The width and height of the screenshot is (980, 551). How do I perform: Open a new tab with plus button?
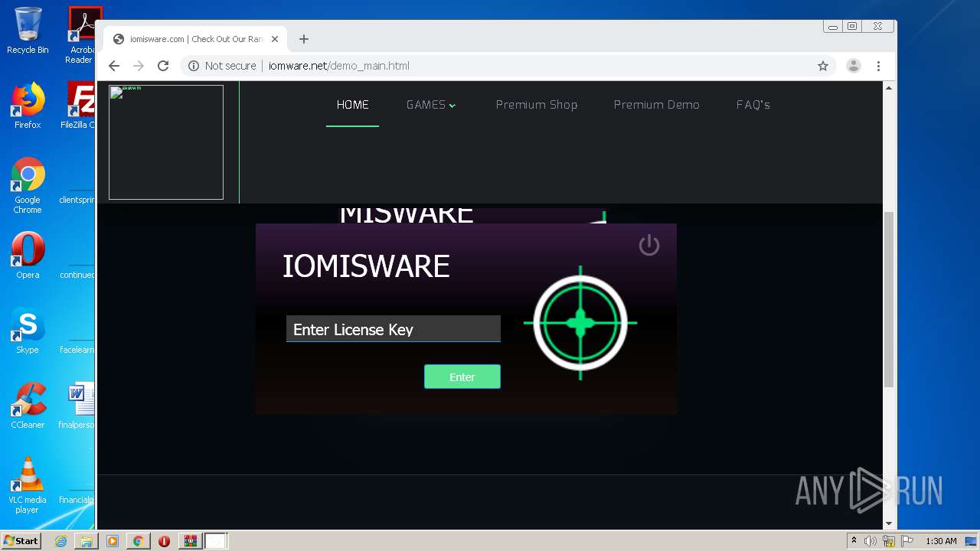point(304,39)
